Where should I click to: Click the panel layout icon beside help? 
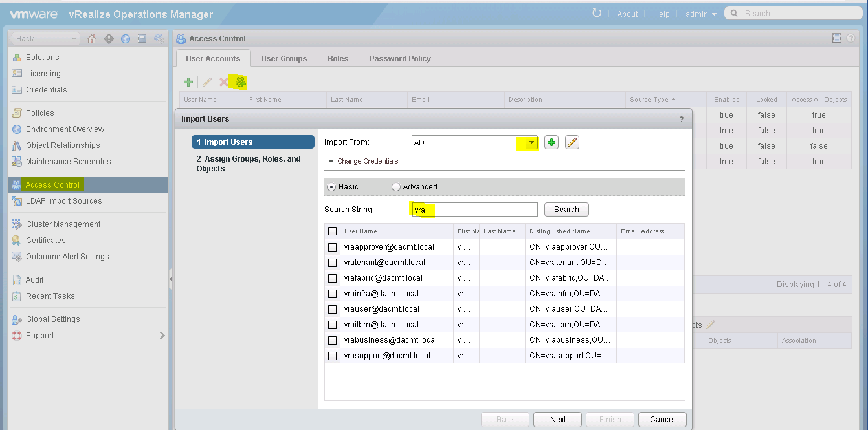coord(837,39)
